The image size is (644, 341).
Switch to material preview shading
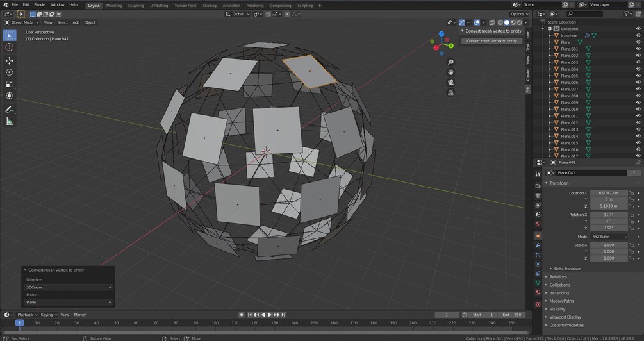(x=513, y=22)
